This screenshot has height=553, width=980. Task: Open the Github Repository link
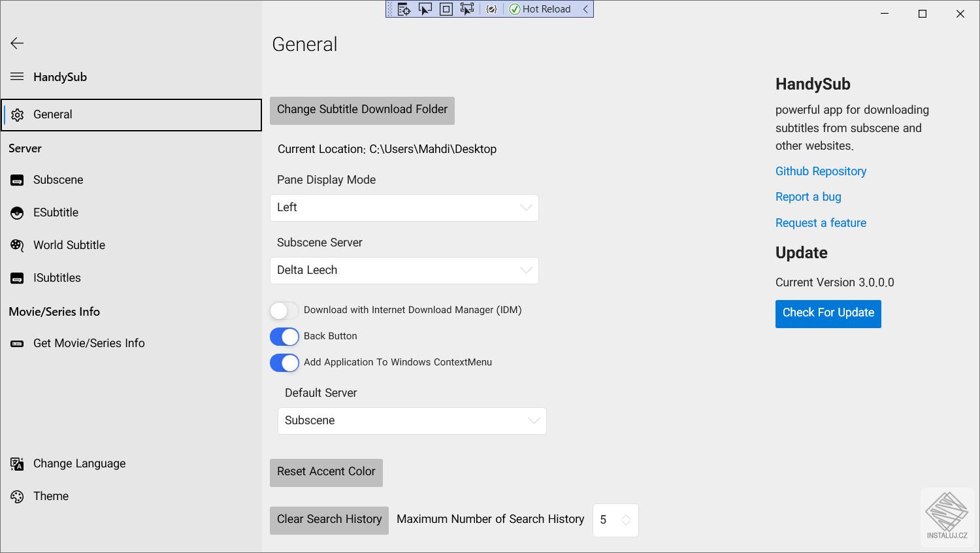pos(821,171)
